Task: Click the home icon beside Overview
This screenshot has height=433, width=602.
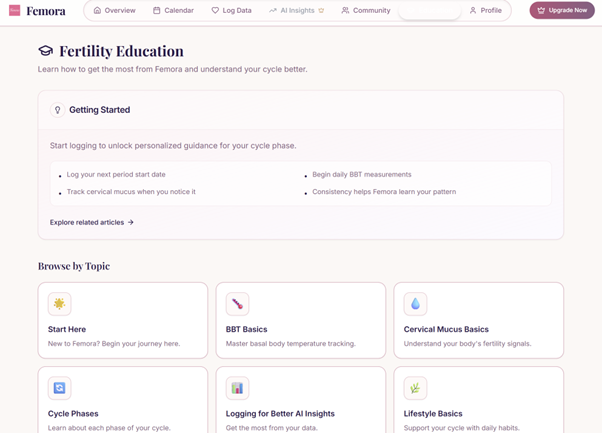Action: click(98, 10)
